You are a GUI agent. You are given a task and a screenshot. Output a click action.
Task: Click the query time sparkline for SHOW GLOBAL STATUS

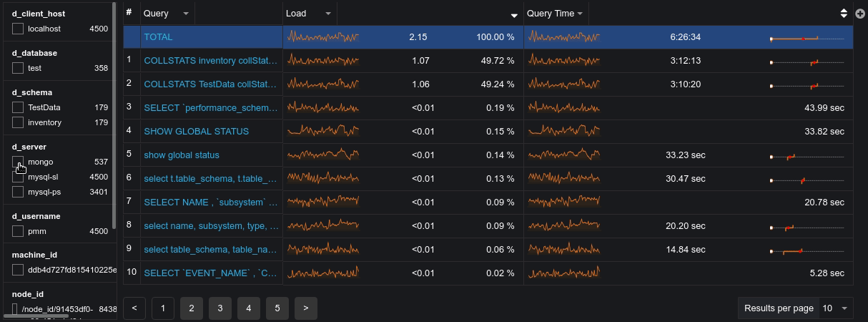coord(563,132)
